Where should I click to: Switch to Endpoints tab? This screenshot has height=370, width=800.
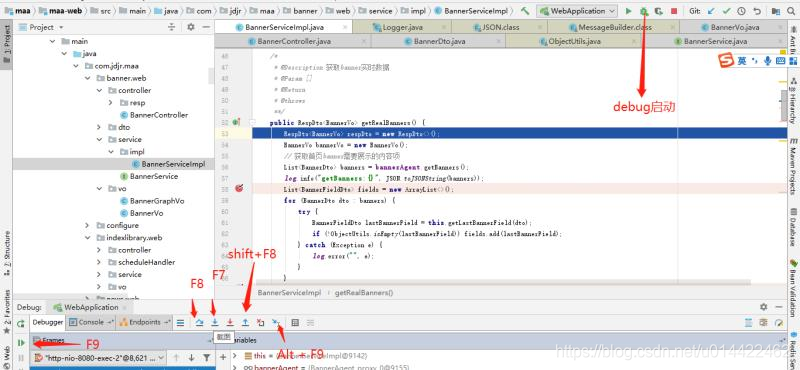[x=144, y=322]
